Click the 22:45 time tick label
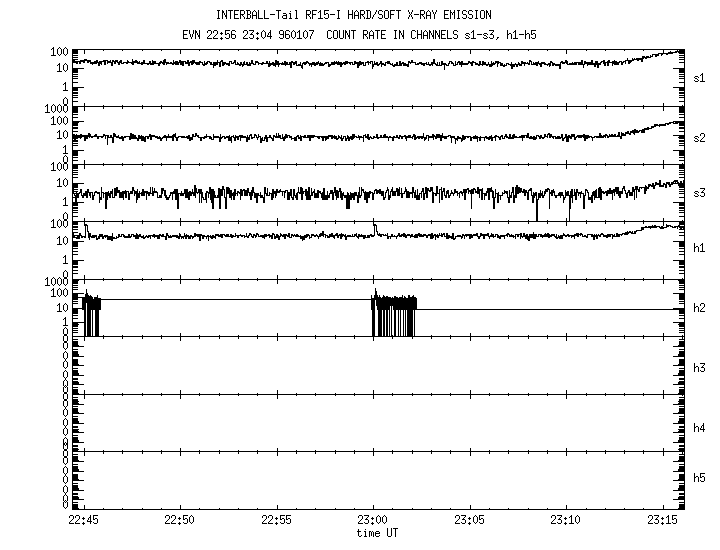Image resolution: width=720 pixels, height=550 pixels. point(83,520)
